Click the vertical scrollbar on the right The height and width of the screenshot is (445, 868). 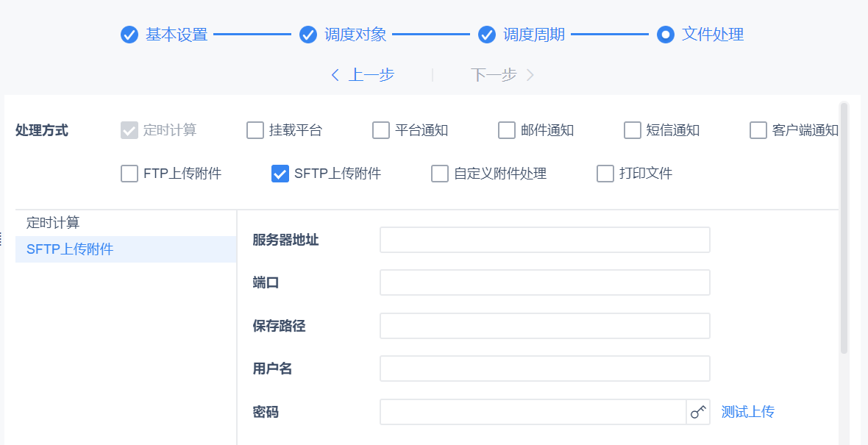click(844, 228)
